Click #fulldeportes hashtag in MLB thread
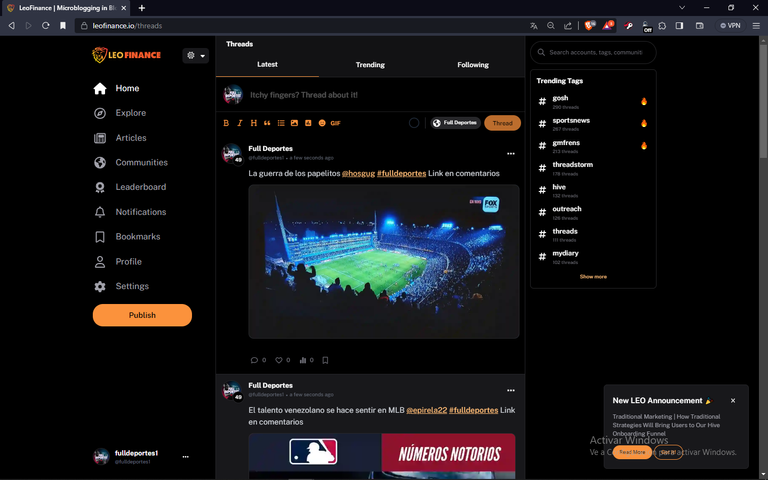Screen dimensions: 768x480 (x=474, y=410)
